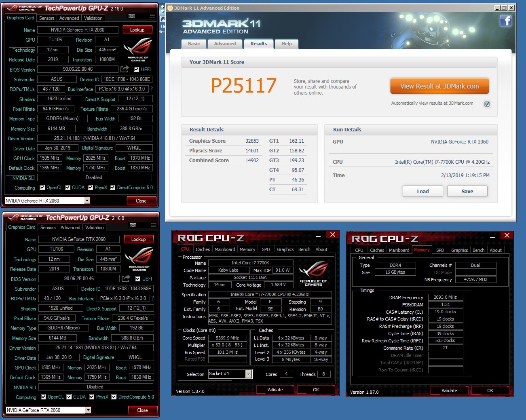Click BIOS share/export icon in lower GPU-Z
This screenshot has width=526, height=420.
point(126,279)
